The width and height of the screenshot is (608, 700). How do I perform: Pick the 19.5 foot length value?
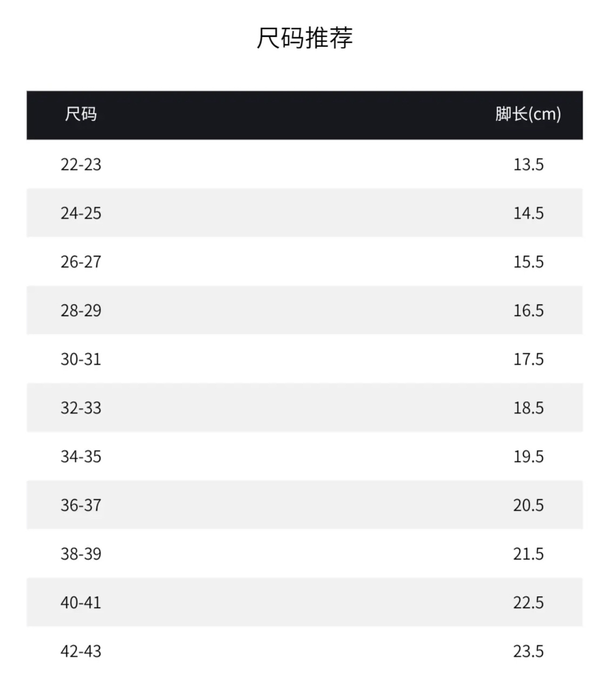tap(528, 457)
